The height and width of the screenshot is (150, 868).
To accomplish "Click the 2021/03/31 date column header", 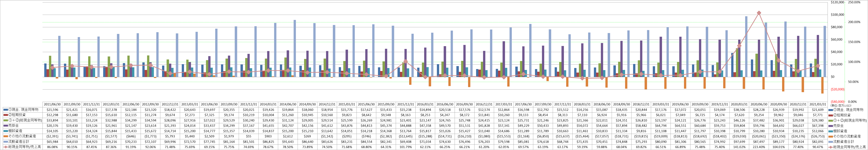I will coord(818,104).
